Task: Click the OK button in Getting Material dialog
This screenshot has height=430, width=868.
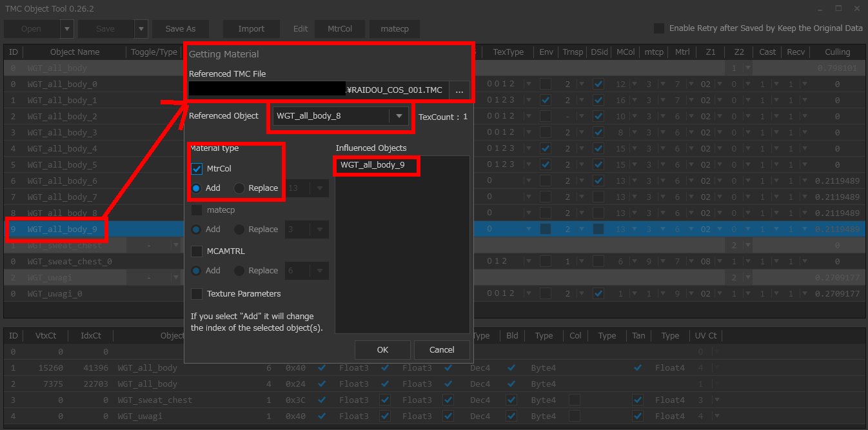Action: (x=382, y=349)
